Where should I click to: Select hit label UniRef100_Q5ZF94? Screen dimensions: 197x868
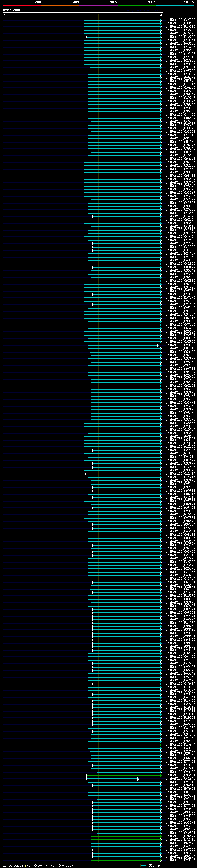[x=180, y=152]
